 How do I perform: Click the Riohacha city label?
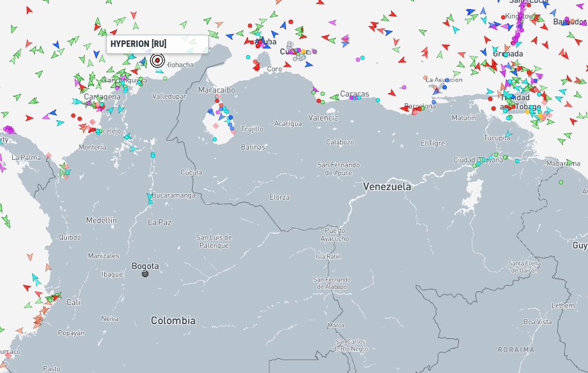[180, 65]
